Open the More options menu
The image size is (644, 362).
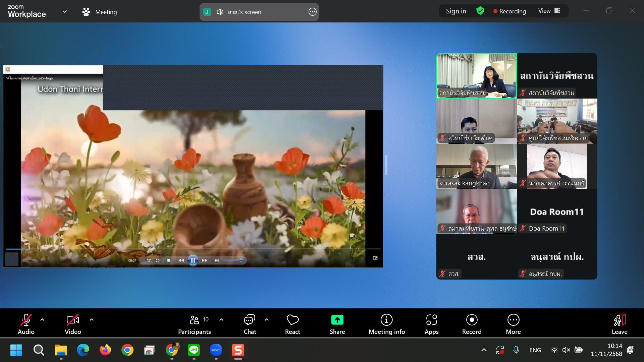[513, 324]
